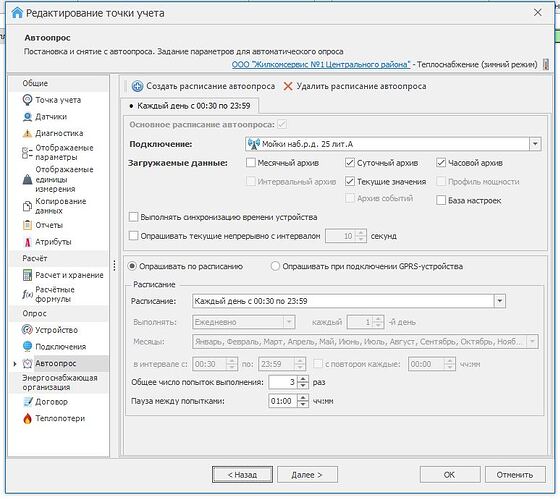Open the Датчики page
The image size is (560, 500).
click(51, 117)
